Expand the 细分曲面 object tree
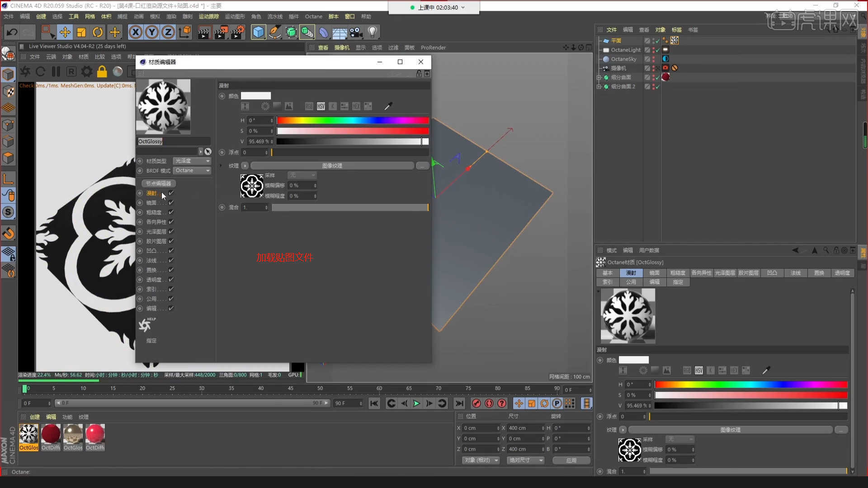Image resolution: width=868 pixels, height=488 pixels. [599, 77]
